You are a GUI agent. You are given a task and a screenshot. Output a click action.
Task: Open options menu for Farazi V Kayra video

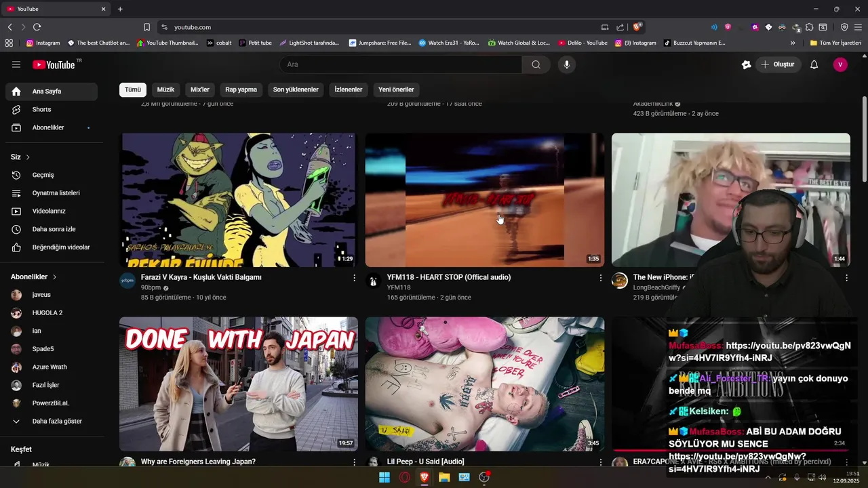point(354,278)
